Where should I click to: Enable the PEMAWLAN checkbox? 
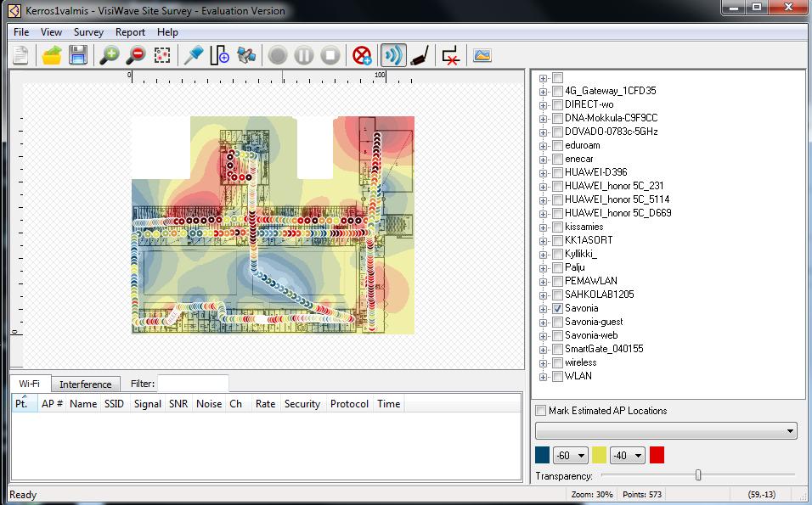point(557,281)
